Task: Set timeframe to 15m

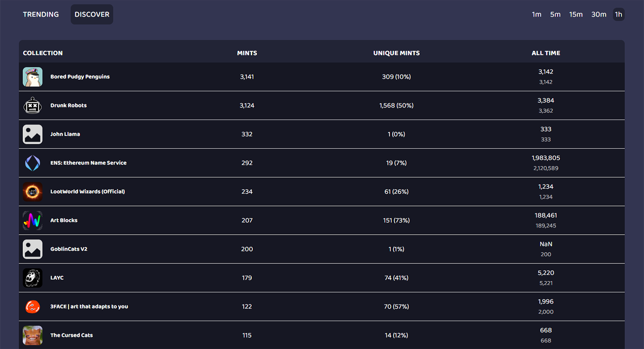Action: click(576, 14)
